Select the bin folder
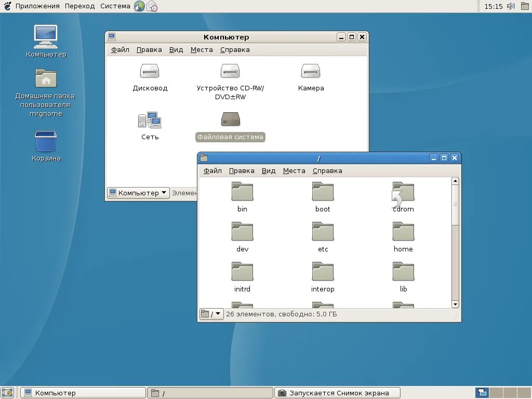The height and width of the screenshot is (399, 532). point(242,192)
